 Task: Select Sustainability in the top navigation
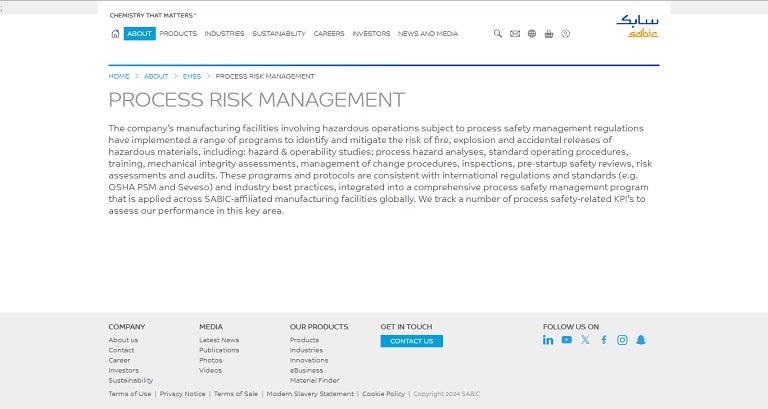click(x=279, y=33)
